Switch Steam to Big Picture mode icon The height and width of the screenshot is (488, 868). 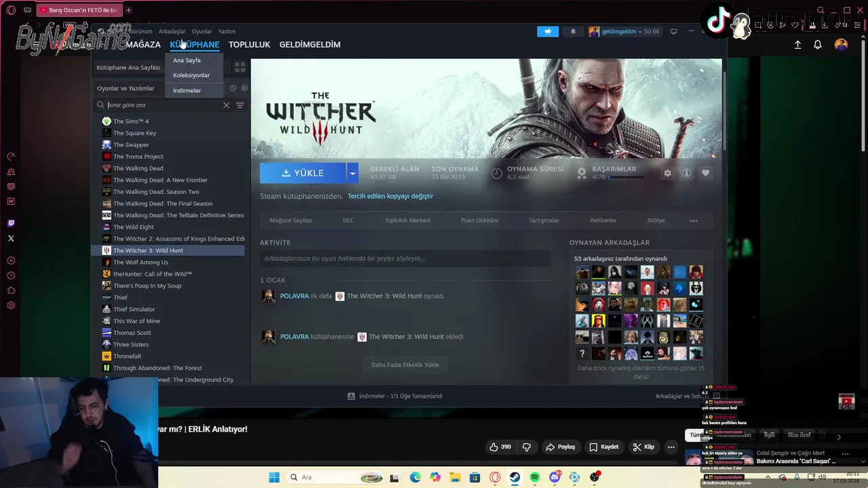(673, 31)
